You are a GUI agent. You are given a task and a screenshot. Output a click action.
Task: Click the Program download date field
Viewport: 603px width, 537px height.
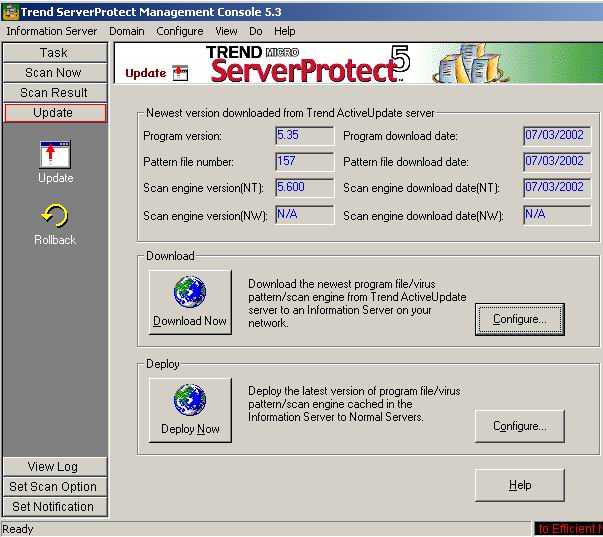tap(557, 135)
